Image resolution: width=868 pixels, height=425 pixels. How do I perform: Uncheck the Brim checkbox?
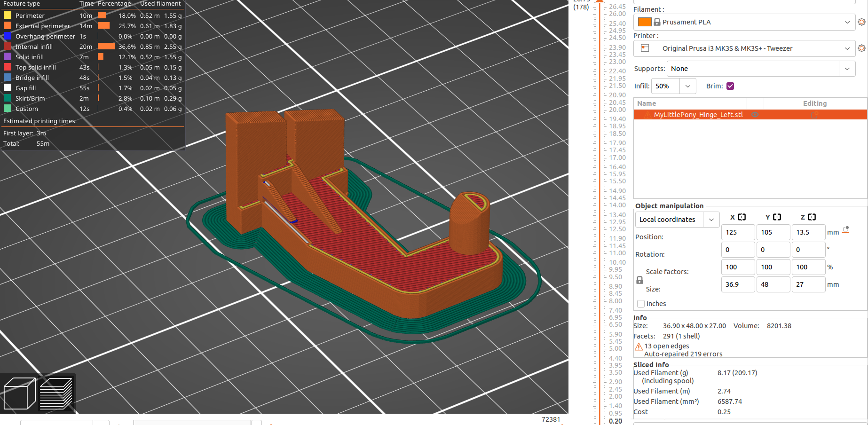point(730,86)
